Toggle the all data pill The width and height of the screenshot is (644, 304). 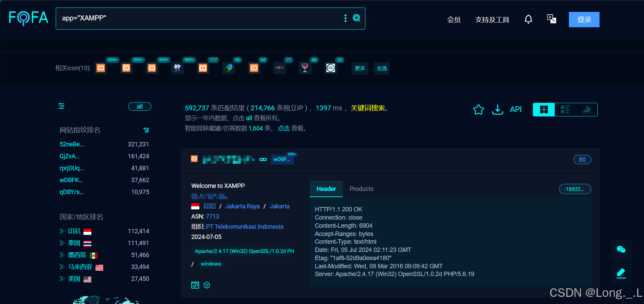point(140,107)
